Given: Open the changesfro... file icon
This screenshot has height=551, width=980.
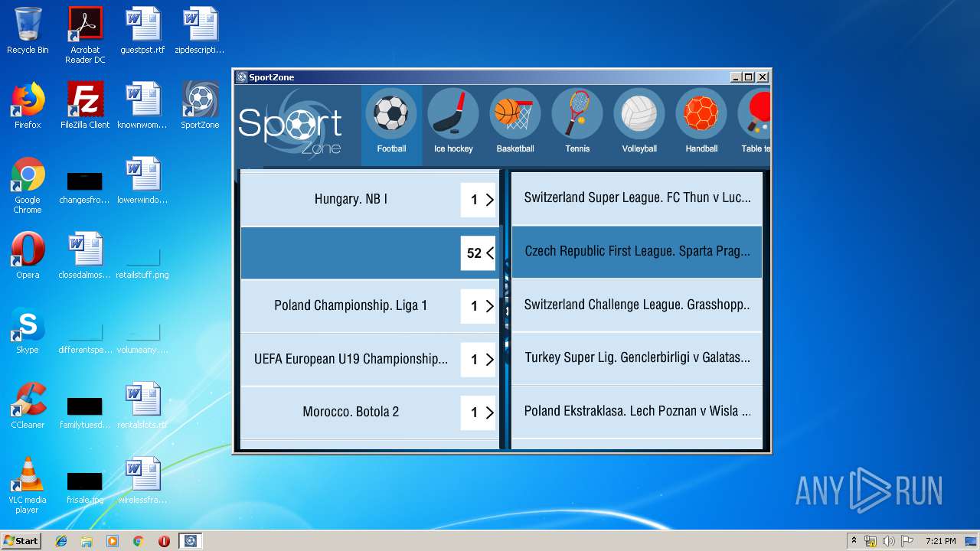Looking at the screenshot, I should coord(84,187).
